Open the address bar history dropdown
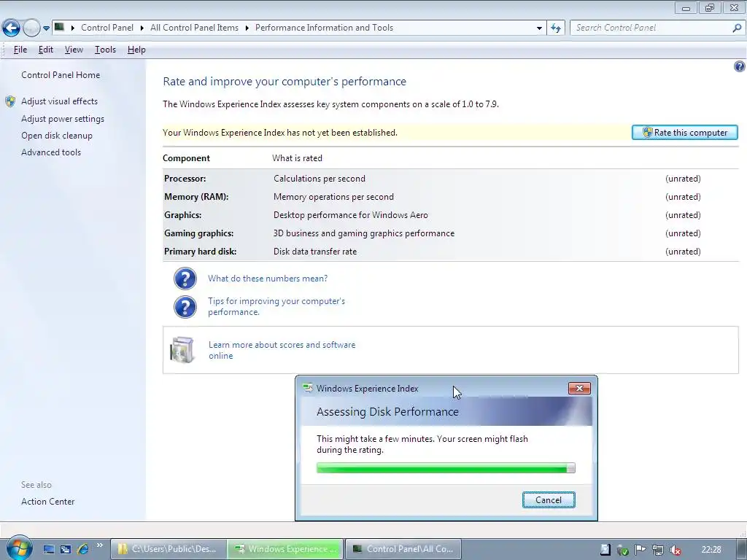Viewport: 747px width, 560px height. tap(539, 28)
